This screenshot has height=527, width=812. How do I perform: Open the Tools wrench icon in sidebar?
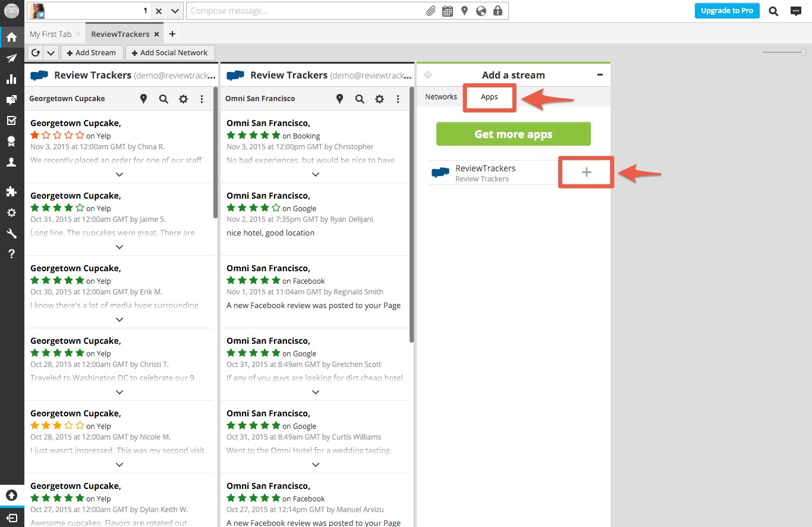coord(11,233)
